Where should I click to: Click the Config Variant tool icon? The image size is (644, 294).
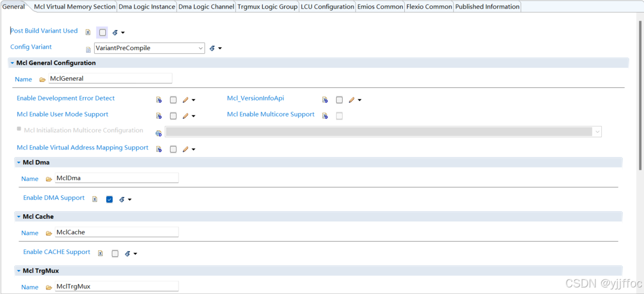[x=212, y=49]
